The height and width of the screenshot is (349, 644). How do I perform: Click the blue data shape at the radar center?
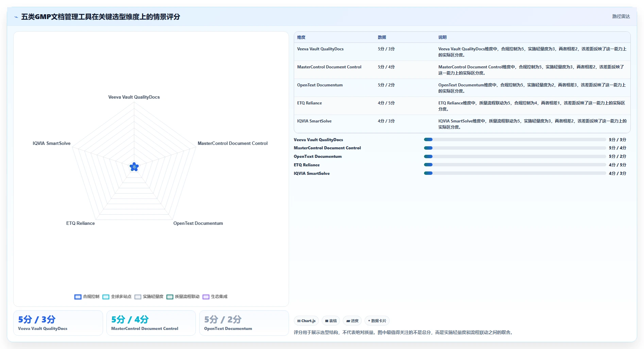pos(134,167)
